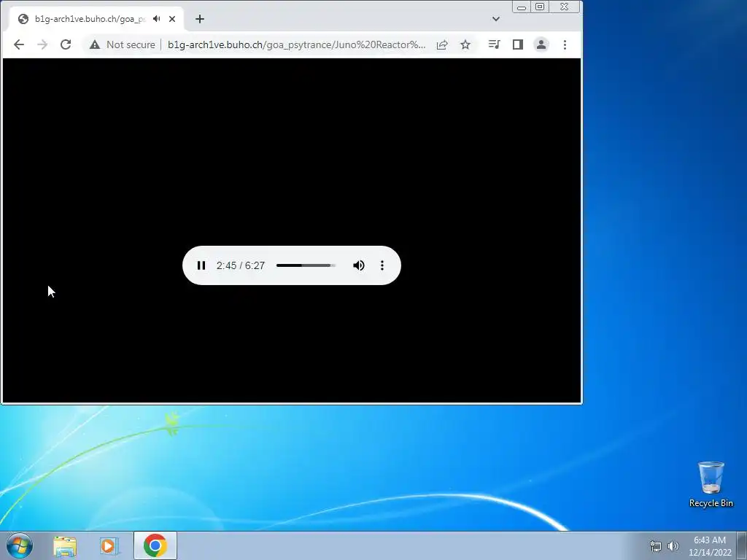Bookmark this tab with the star
This screenshot has height=560, width=747.
click(x=465, y=44)
